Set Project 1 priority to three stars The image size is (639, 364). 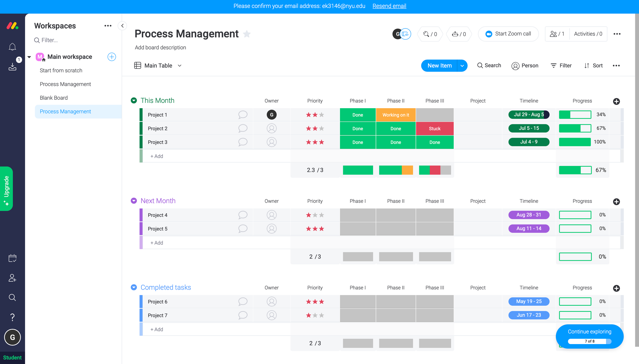pos(321,115)
